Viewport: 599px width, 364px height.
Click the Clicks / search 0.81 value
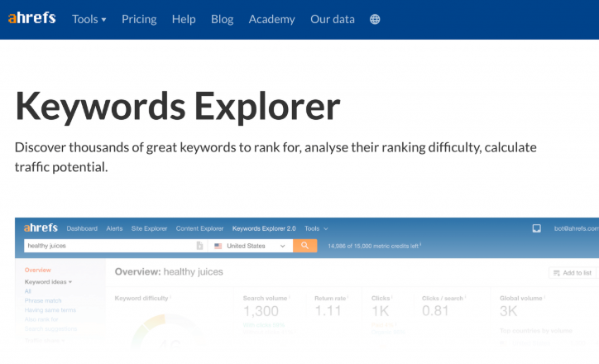[435, 311]
